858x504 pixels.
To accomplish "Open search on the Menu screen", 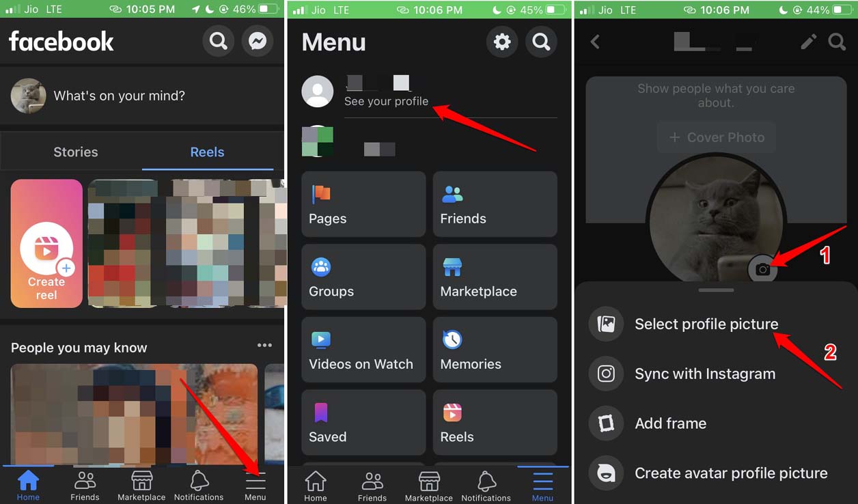I will click(x=542, y=42).
